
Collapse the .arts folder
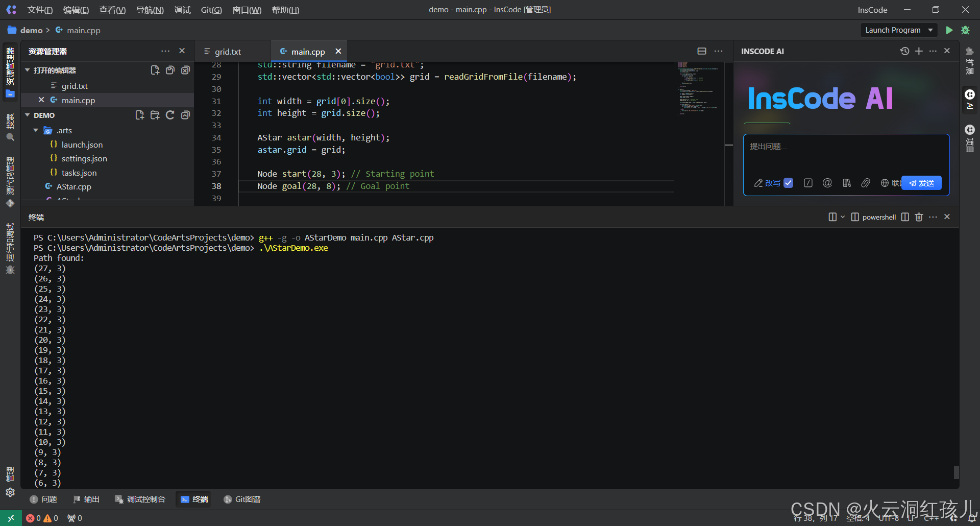tap(36, 130)
